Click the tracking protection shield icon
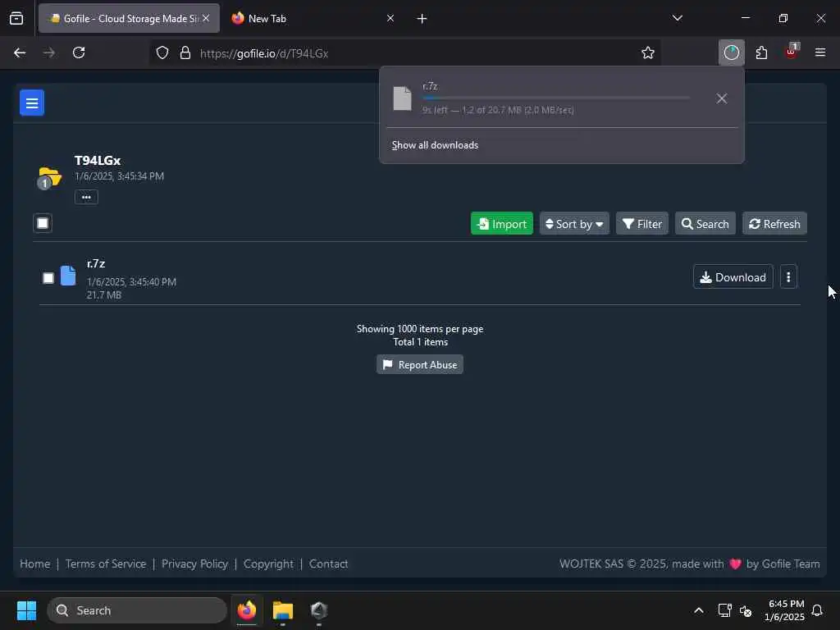Screen dimensions: 840x630 point(162,52)
